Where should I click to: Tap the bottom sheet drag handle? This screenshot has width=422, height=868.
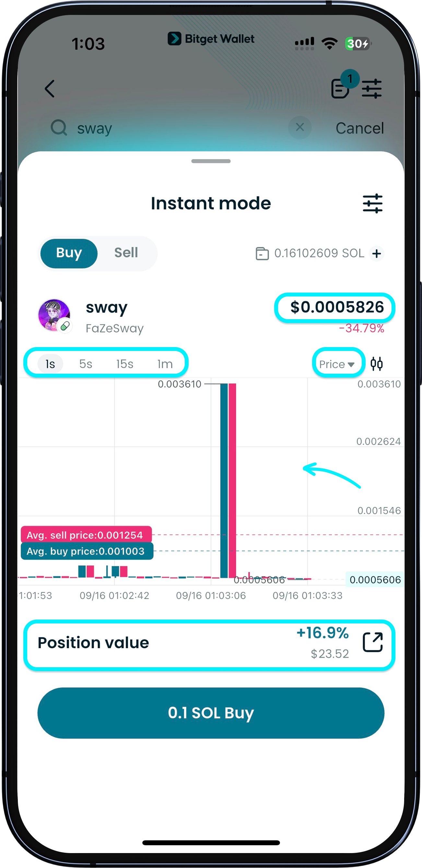(x=211, y=161)
